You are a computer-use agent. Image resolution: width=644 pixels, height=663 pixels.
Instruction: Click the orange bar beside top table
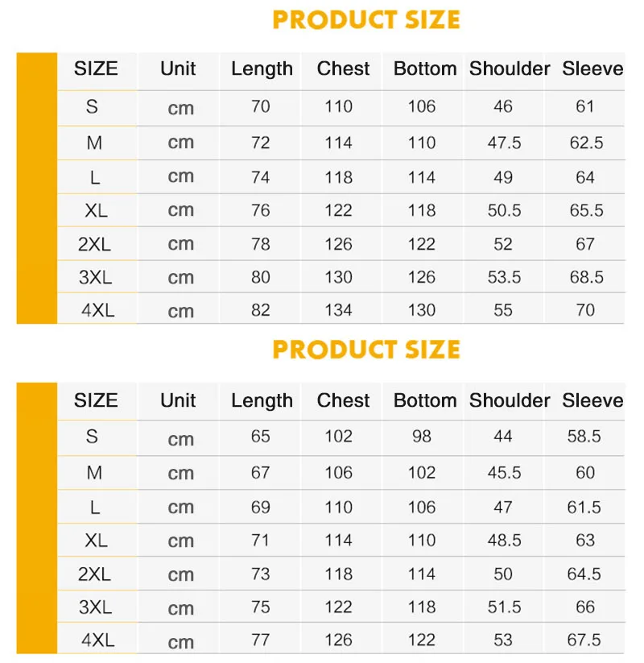37,189
